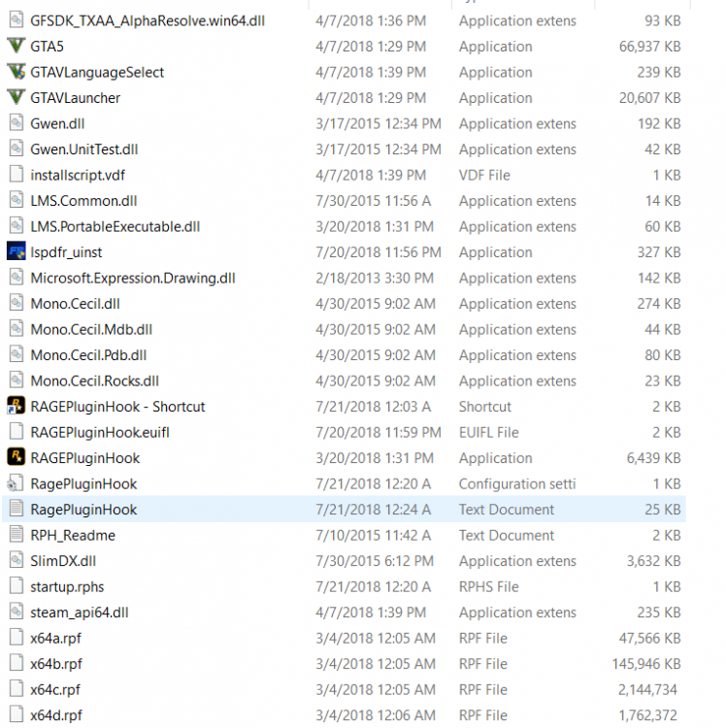Click the installscript.vdf blank file icon
The width and height of the screenshot is (726, 728).
click(16, 175)
